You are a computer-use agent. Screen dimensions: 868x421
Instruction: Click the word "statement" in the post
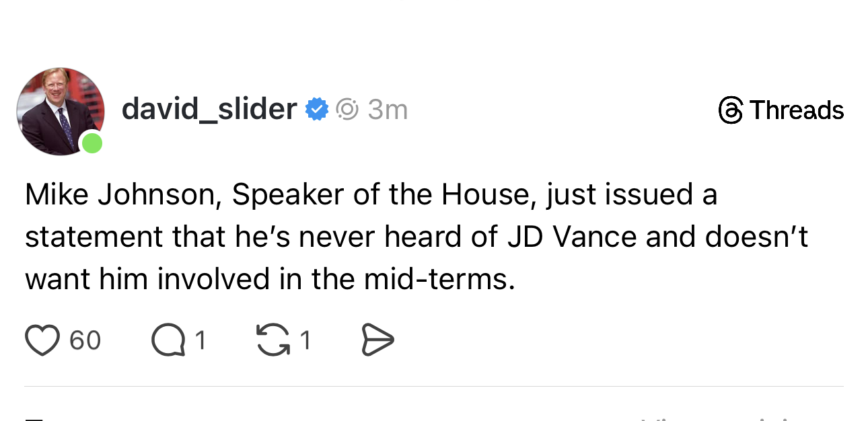[94, 237]
